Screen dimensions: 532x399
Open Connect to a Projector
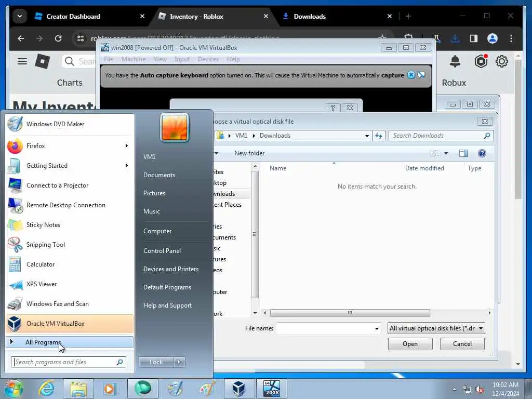(x=70, y=185)
